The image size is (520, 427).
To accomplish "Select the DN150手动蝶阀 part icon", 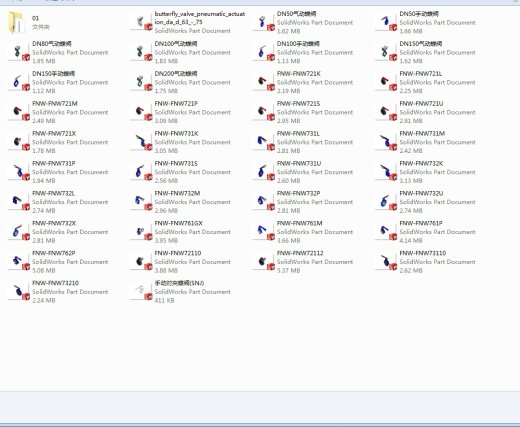I will click(x=19, y=82).
